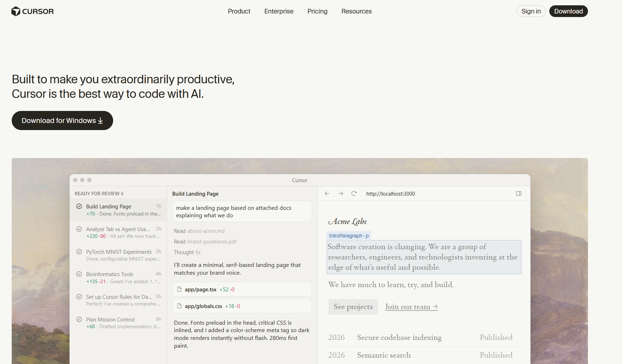This screenshot has width=622, height=364.
Task: Click Download for Windows button
Action: point(62,121)
